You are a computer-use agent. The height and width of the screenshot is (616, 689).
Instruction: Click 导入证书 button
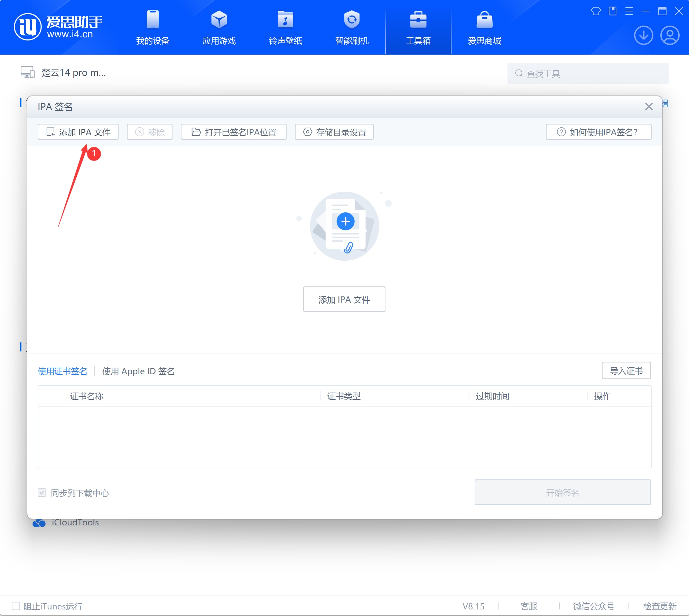point(626,371)
